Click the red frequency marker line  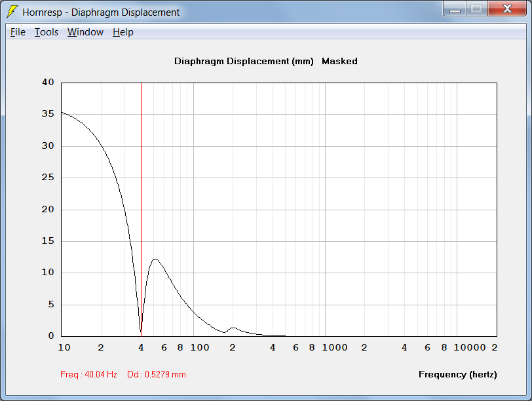click(141, 209)
